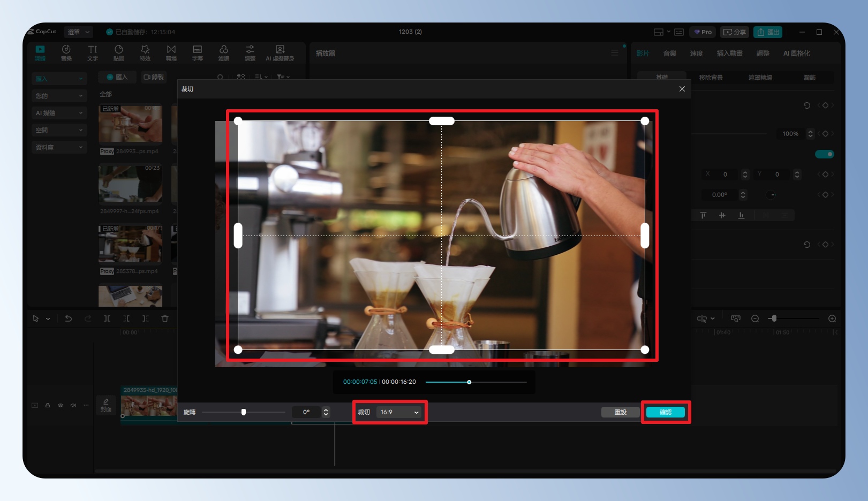Expand the AI 媒體 sidebar section
868x501 pixels.
pos(59,113)
